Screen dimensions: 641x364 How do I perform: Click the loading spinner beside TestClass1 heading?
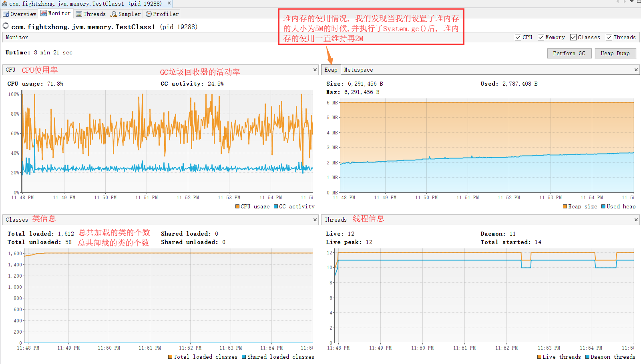tap(6, 26)
